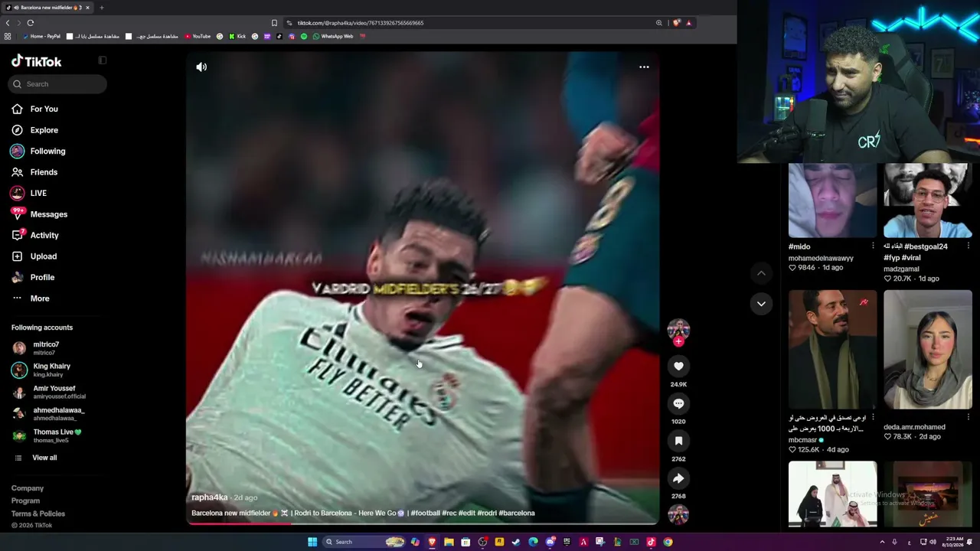The height and width of the screenshot is (551, 980).
Task: Focus the TikTok search box
Action: [57, 84]
